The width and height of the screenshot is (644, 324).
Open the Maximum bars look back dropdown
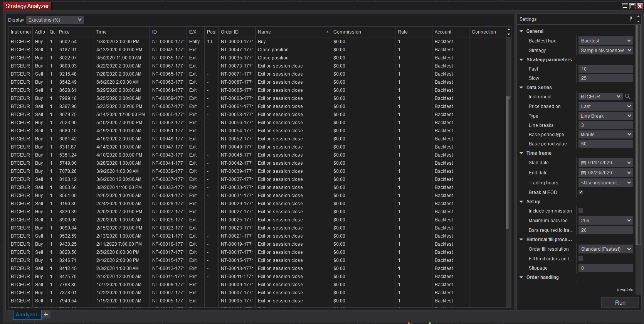click(x=605, y=220)
